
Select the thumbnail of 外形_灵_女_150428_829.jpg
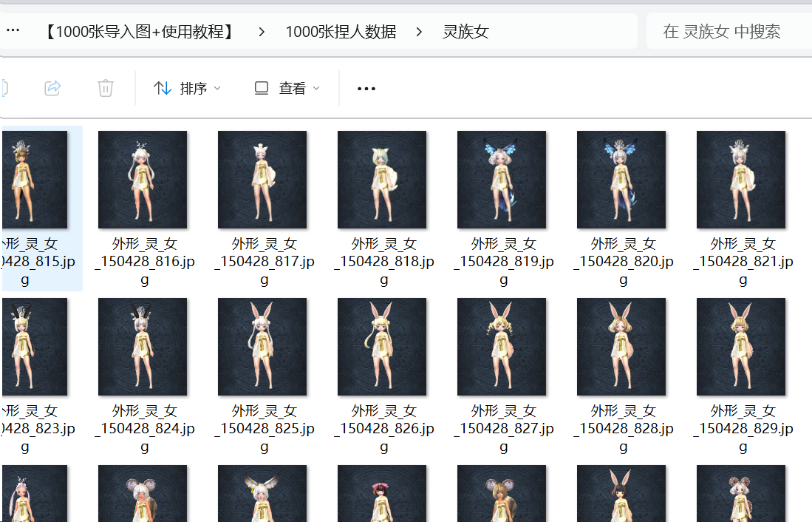click(x=740, y=347)
